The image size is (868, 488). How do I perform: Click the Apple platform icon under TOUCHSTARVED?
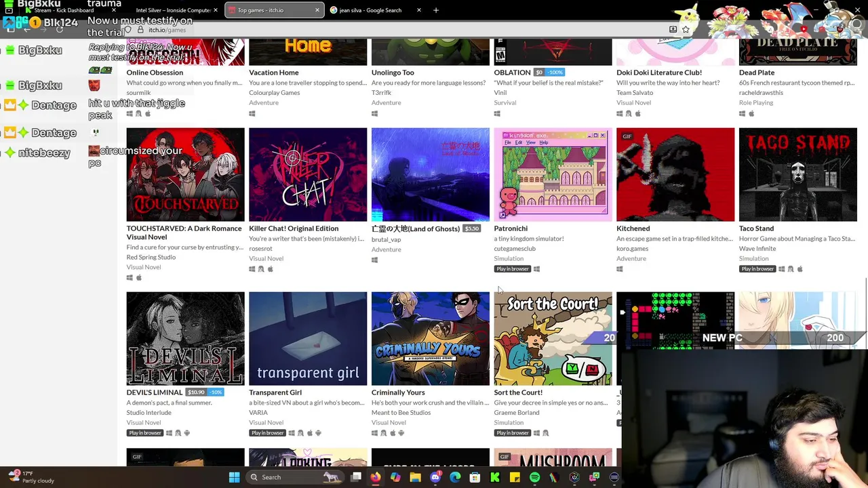click(x=139, y=278)
